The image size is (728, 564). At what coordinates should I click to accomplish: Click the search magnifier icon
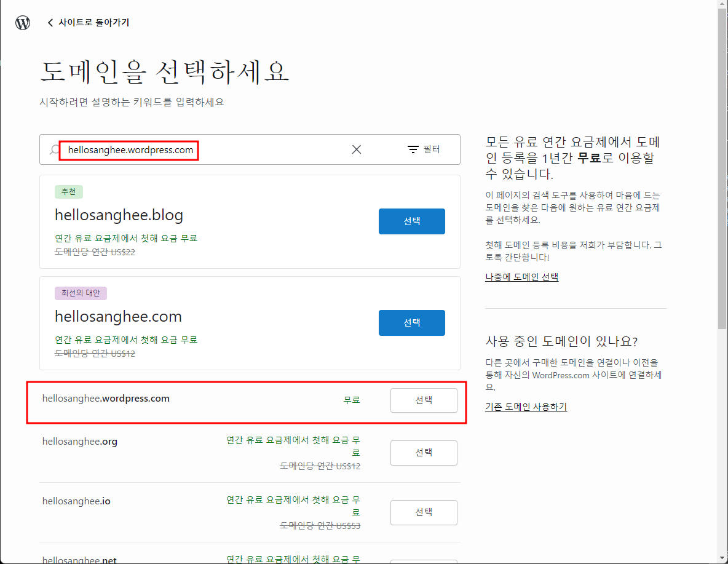click(x=55, y=149)
